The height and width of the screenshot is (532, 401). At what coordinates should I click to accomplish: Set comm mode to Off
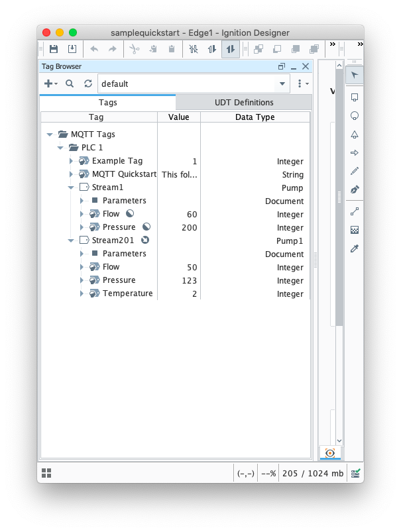(194, 49)
